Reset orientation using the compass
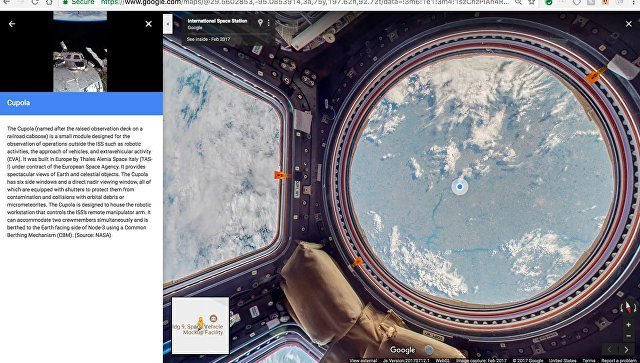 point(629,307)
